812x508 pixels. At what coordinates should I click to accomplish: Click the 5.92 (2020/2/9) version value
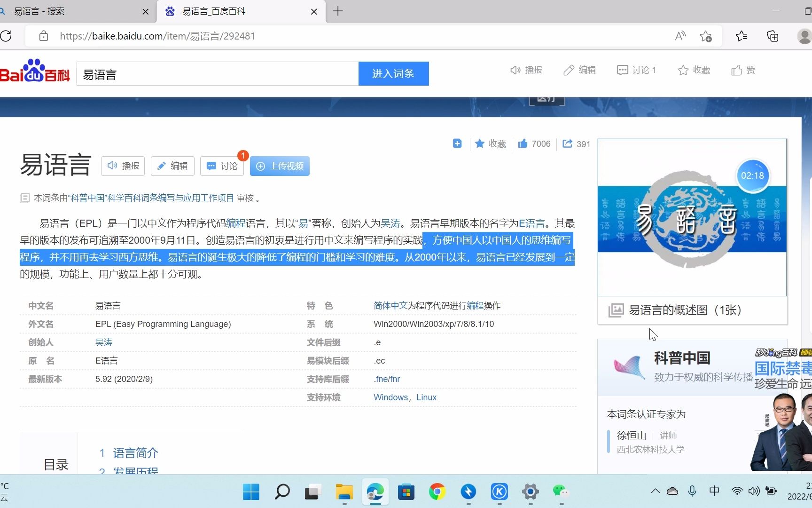(124, 379)
